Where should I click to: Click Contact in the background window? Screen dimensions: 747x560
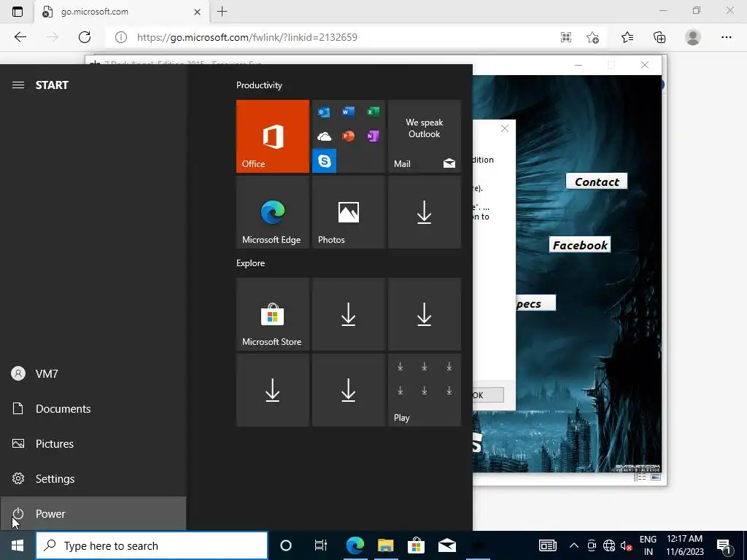coord(597,182)
